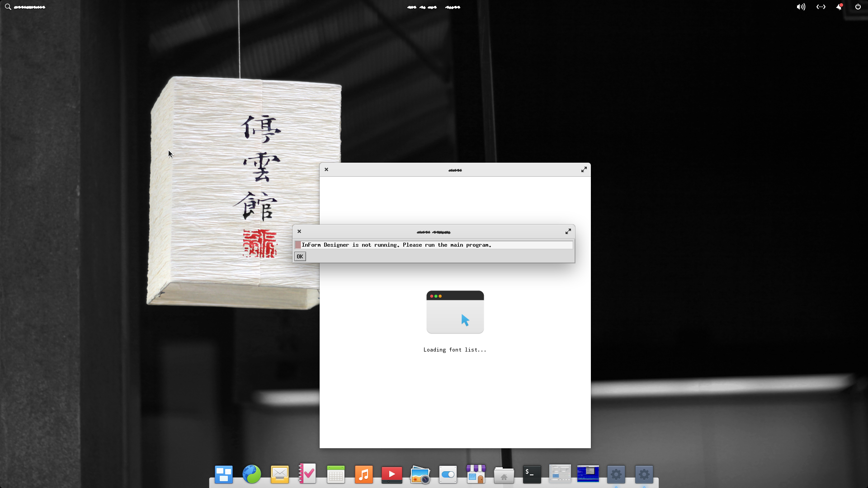The width and height of the screenshot is (868, 488).
Task: Launch the Terminal from dock
Action: tap(532, 474)
